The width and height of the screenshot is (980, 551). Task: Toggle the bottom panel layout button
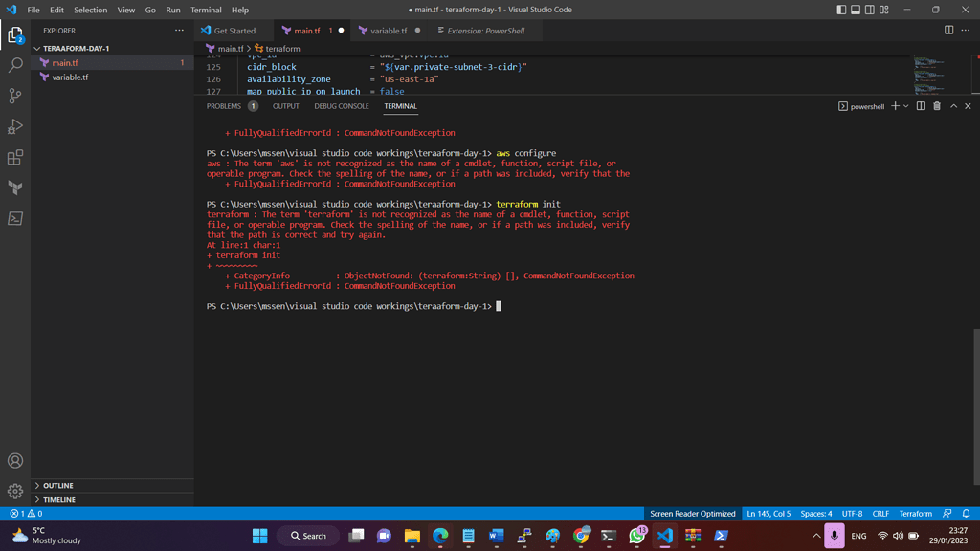click(x=856, y=10)
